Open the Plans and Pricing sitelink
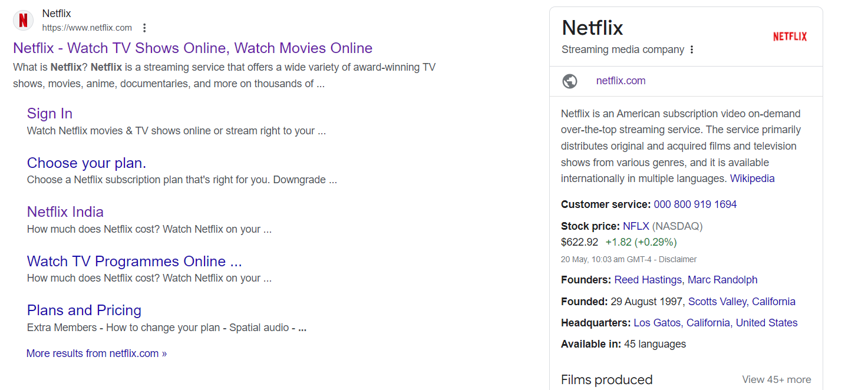The image size is (868, 390). coord(84,310)
